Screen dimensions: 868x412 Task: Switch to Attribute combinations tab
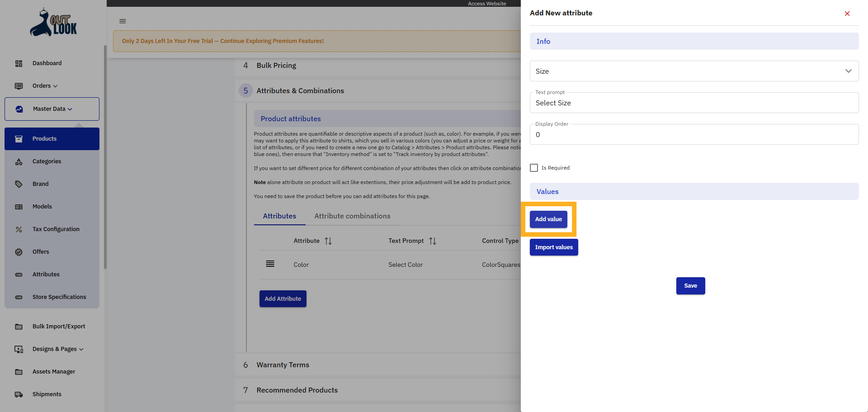352,216
